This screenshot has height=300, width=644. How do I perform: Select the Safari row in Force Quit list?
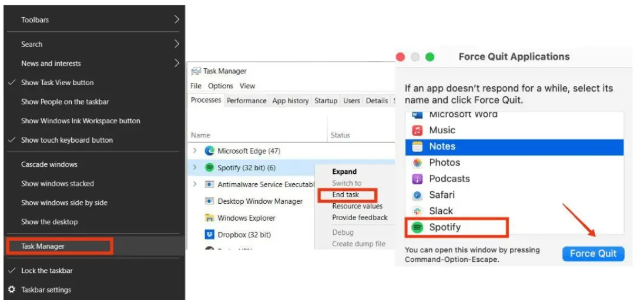514,195
